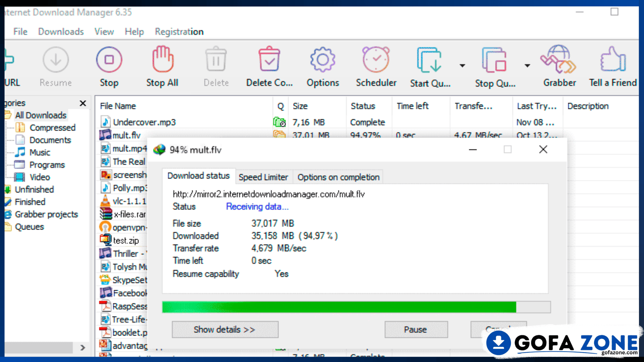Select x-files.rar file row
The image size is (644, 362).
[123, 214]
